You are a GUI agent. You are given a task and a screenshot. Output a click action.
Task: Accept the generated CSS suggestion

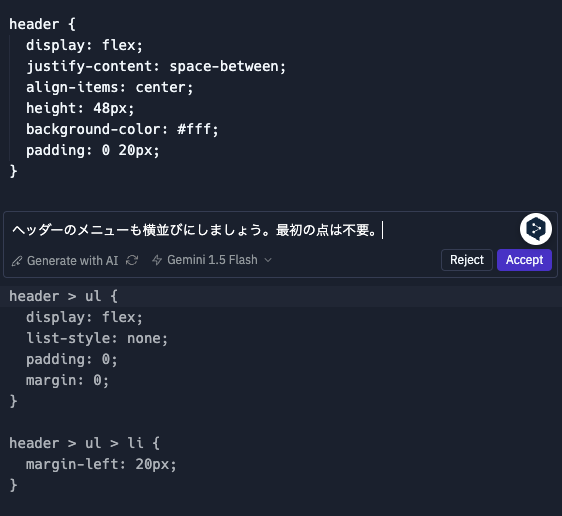coord(524,260)
